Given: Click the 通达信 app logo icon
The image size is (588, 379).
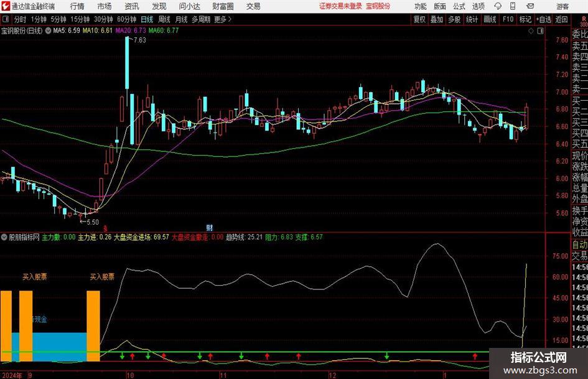Looking at the screenshot, I should coord(5,6).
